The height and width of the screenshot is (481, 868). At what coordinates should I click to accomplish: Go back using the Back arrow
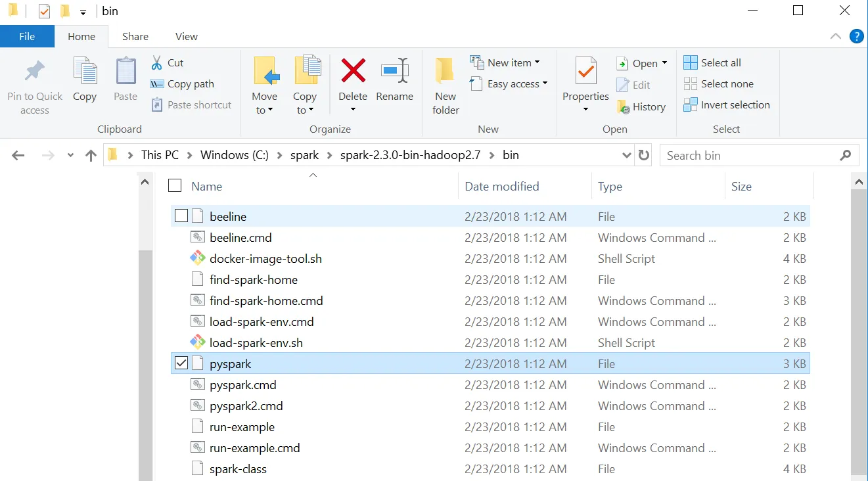(18, 156)
